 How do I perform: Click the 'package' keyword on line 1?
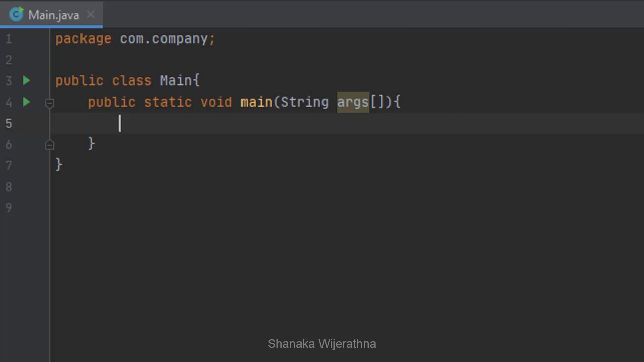[83, 39]
